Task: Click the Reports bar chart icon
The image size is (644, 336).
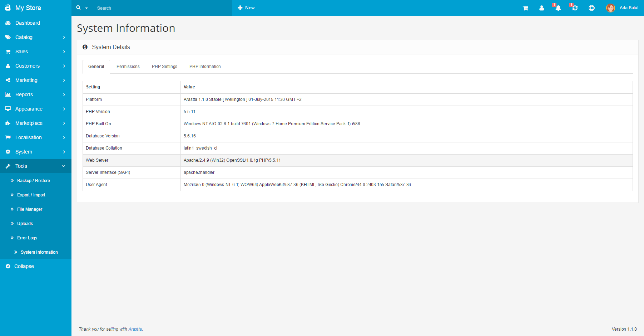Action: [x=8, y=94]
